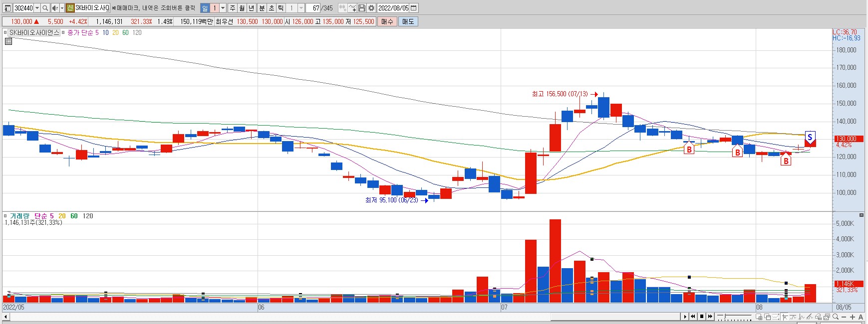The width and height of the screenshot is (868, 324).
Task: Open the calendar picker icon
Action: (414, 8)
